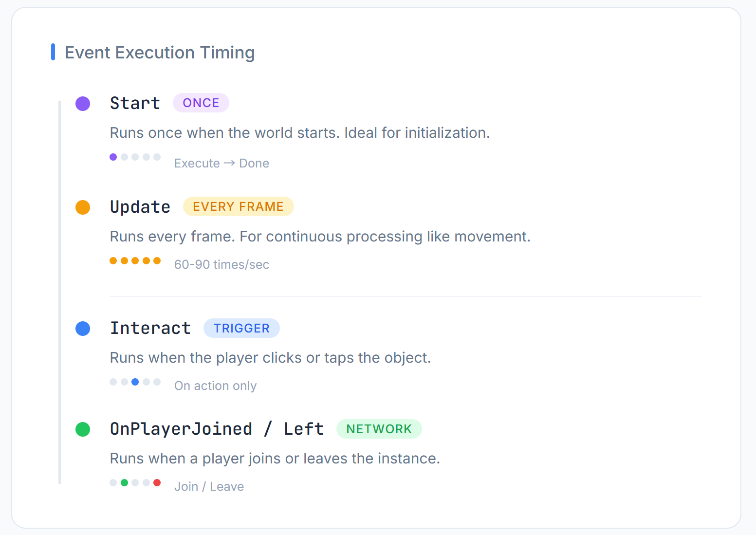This screenshot has height=535, width=756.
Task: Expand the Start event entry
Action: pyautogui.click(x=135, y=103)
